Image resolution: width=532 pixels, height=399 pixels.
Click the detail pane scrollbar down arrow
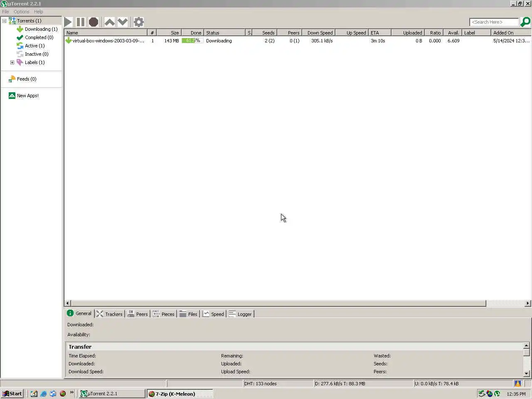coord(526,374)
